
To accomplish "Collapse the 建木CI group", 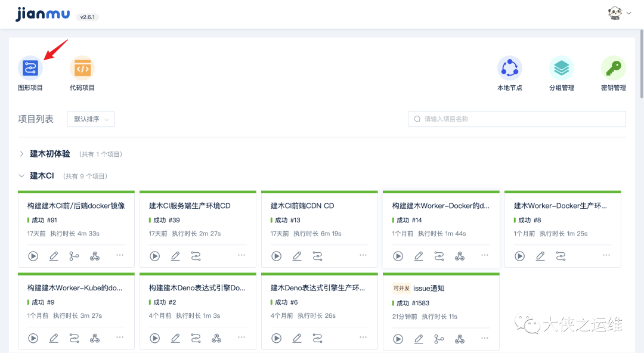I will tap(22, 176).
